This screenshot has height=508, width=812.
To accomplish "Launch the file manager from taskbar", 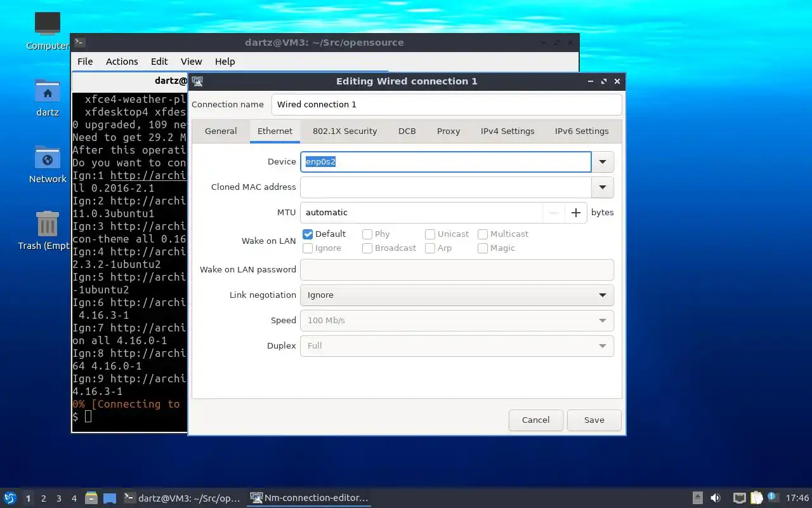I will (x=91, y=498).
